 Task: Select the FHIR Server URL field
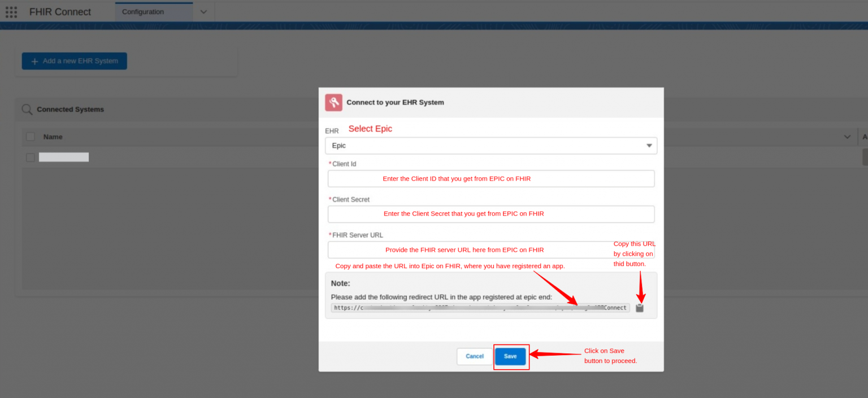(x=491, y=250)
